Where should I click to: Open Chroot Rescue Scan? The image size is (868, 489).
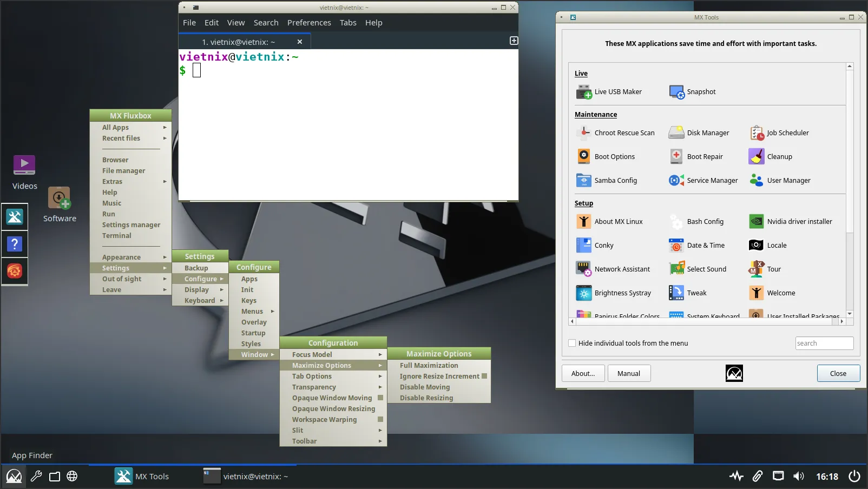[616, 133]
